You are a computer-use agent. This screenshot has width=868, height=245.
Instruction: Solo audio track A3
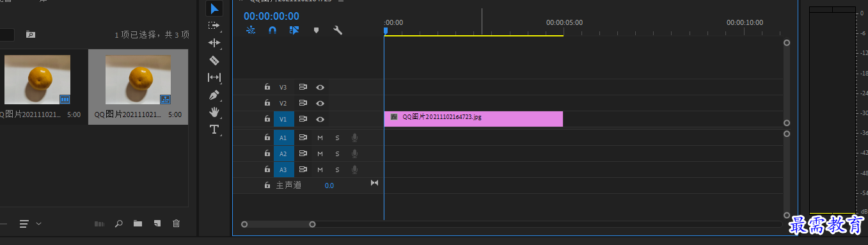click(337, 170)
